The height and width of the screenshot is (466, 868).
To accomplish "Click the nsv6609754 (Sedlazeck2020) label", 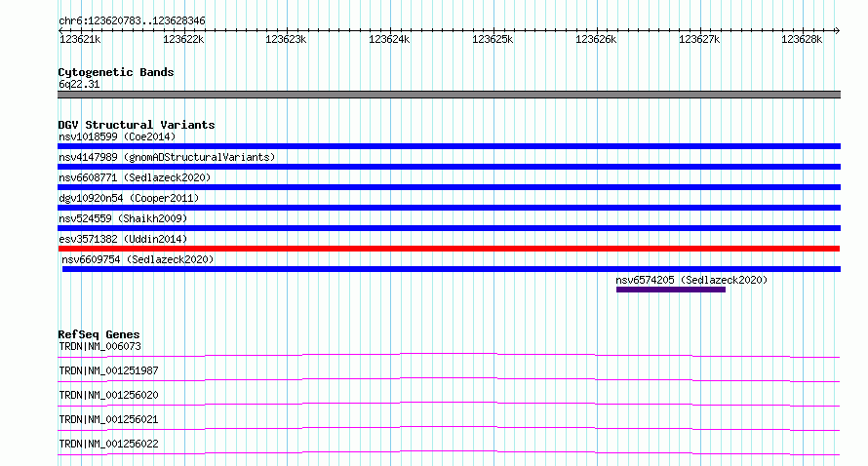I will 138,259.
